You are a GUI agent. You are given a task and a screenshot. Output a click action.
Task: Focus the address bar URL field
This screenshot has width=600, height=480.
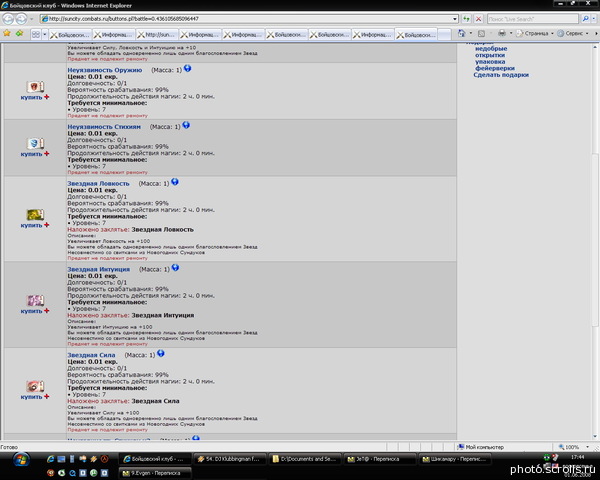tap(246, 19)
